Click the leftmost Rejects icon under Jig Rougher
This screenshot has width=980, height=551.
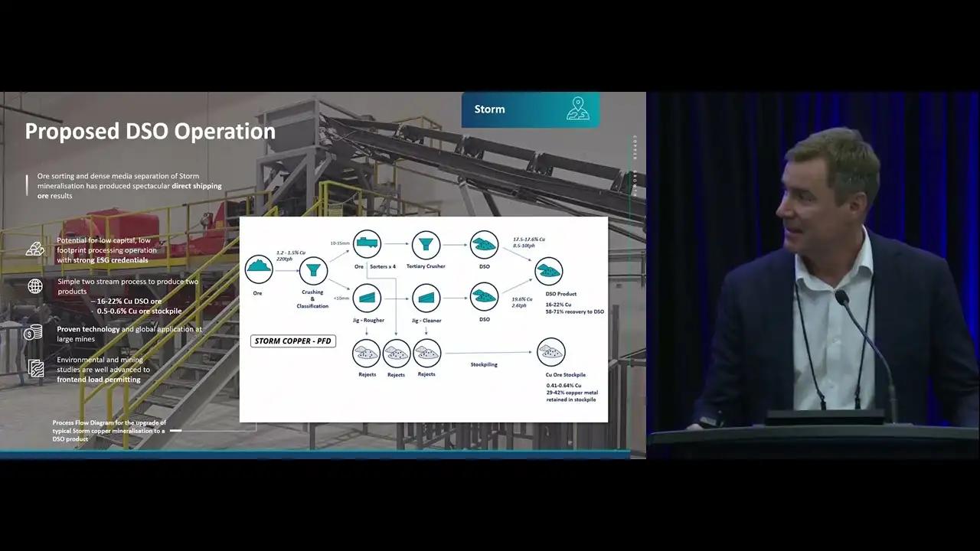[367, 353]
